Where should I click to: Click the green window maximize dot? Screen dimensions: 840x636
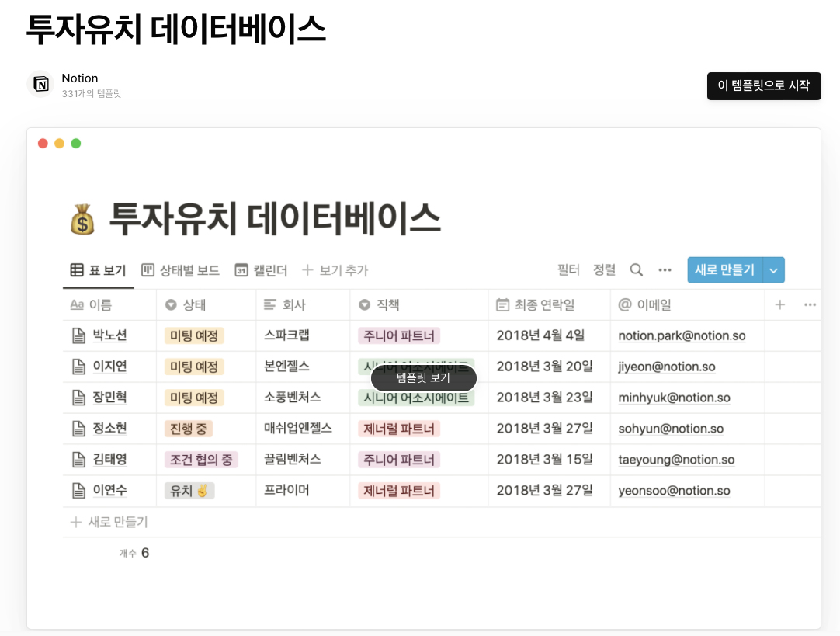click(76, 144)
